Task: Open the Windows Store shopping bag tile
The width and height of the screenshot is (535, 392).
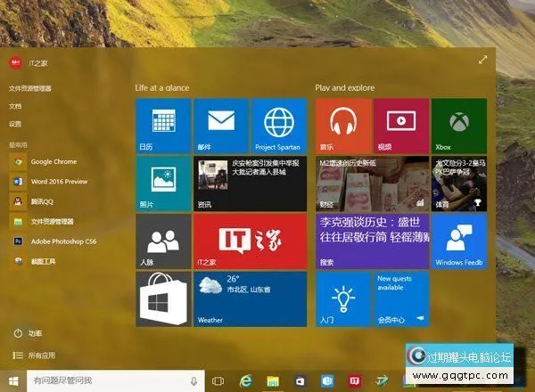Action: pyautogui.click(x=163, y=298)
